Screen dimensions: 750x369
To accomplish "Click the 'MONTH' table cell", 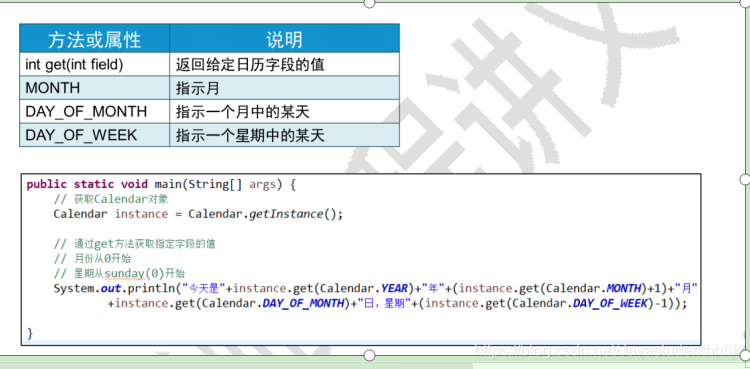I will point(94,88).
